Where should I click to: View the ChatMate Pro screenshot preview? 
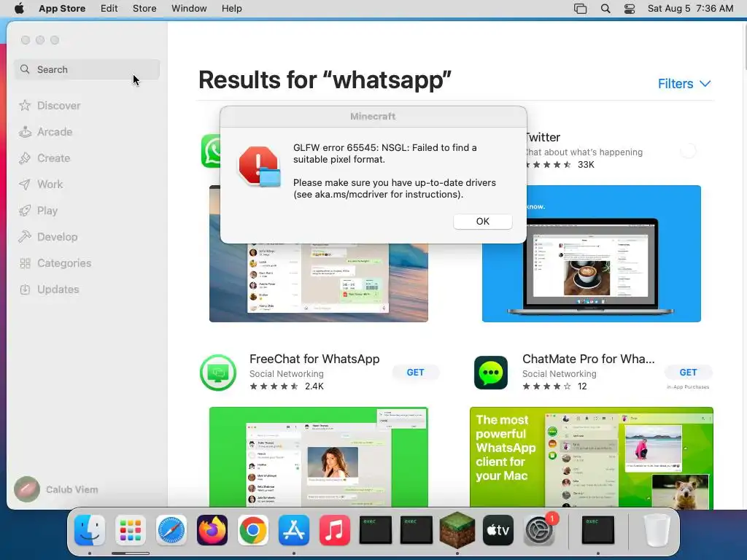591,457
